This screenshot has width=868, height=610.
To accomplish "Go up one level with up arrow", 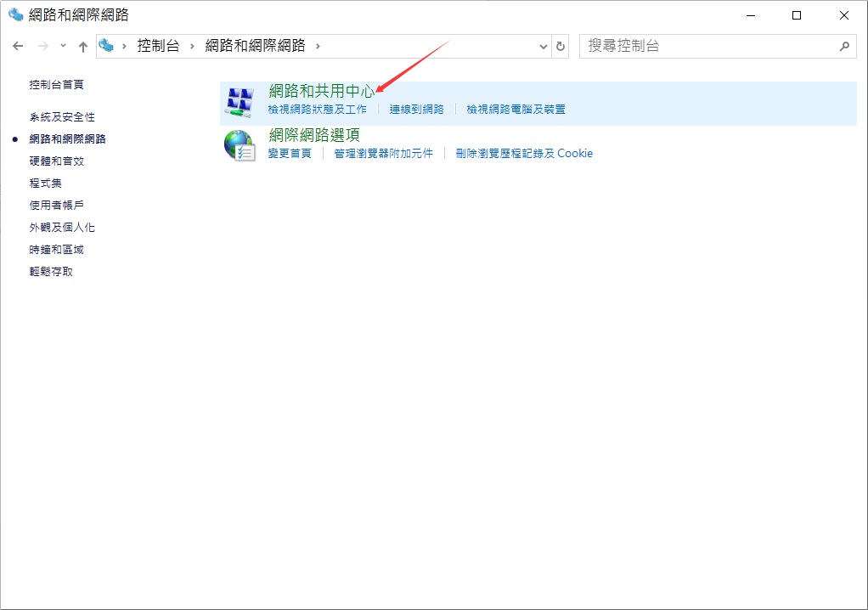I will [x=83, y=47].
